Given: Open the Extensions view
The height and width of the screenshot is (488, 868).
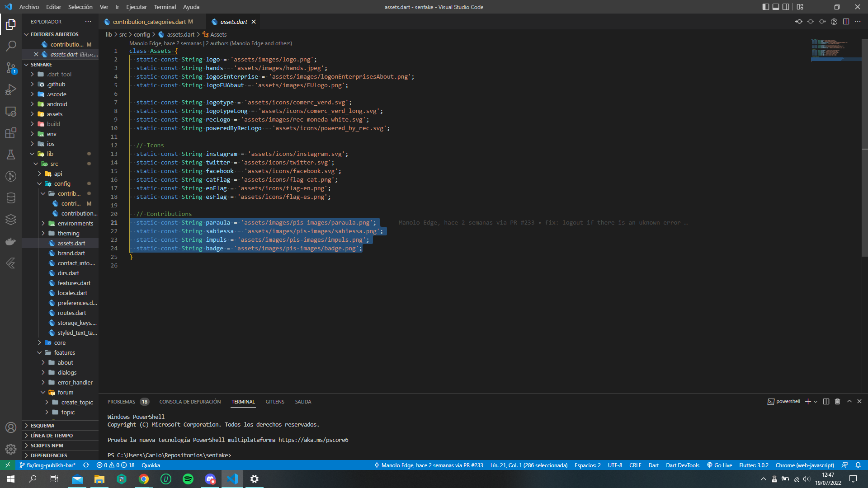Looking at the screenshot, I should point(11,133).
